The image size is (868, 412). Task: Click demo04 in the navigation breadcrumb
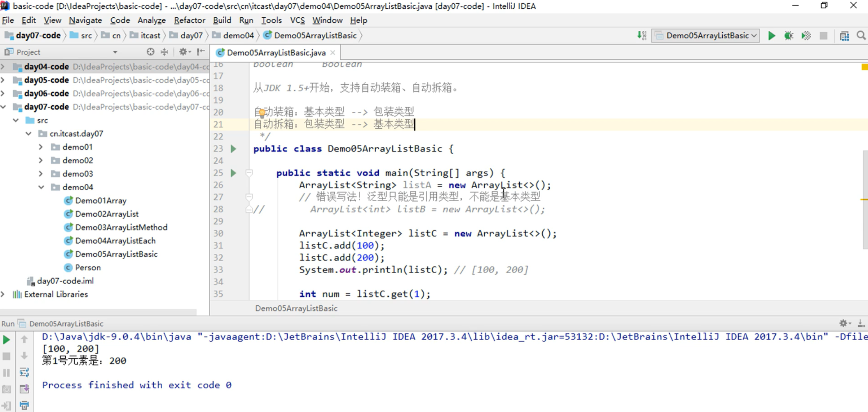(x=238, y=36)
